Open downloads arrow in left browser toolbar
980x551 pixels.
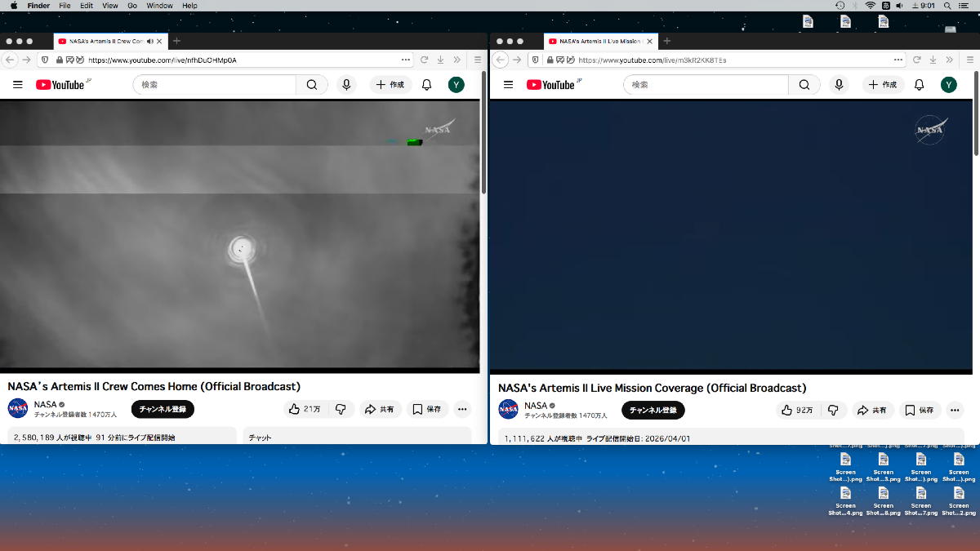tap(440, 60)
